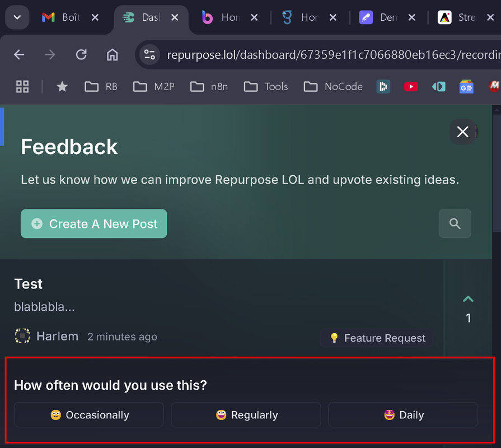Upvote the Test post
This screenshot has height=448, width=501.
click(468, 299)
